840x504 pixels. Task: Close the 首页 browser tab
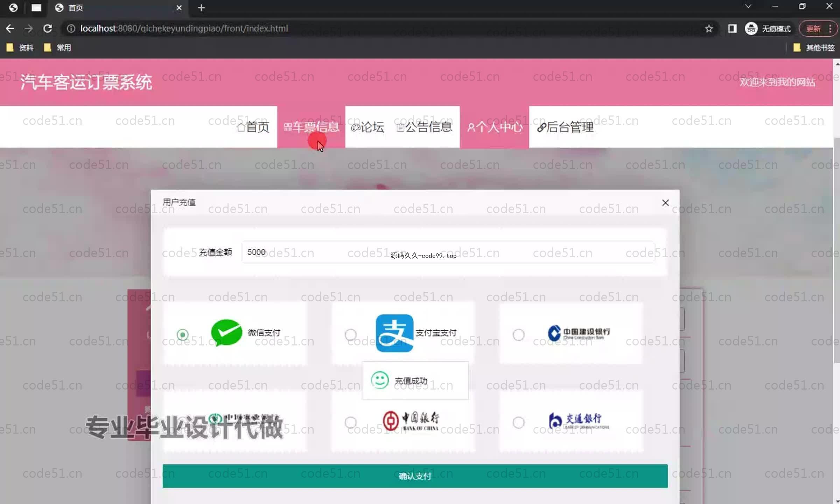[179, 8]
